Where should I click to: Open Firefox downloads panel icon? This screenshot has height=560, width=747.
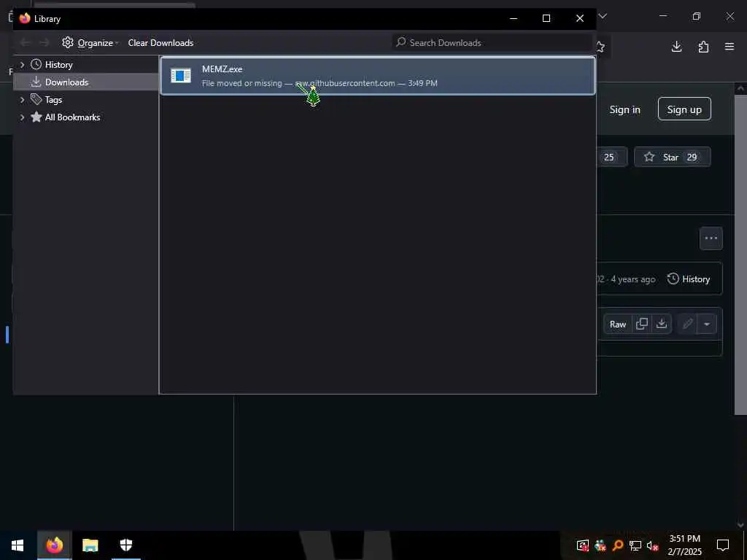[x=676, y=47]
